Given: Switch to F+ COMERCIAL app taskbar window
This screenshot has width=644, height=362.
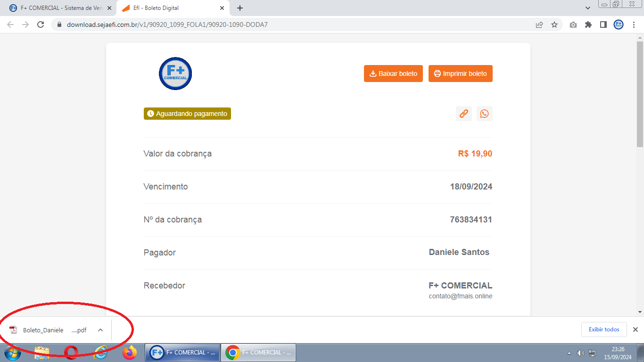Looking at the screenshot, I should [182, 353].
